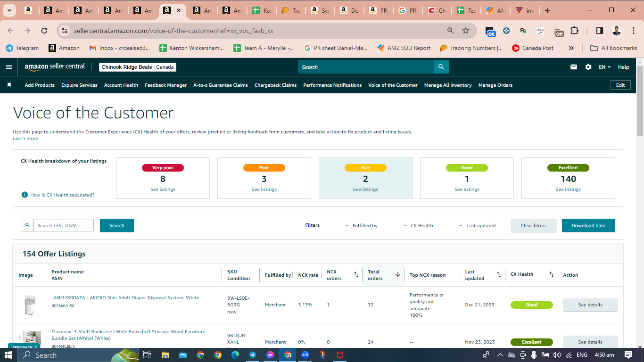The width and height of the screenshot is (644, 362).
Task: Click the zoom magnifier icon in the address bar
Action: click(x=451, y=31)
